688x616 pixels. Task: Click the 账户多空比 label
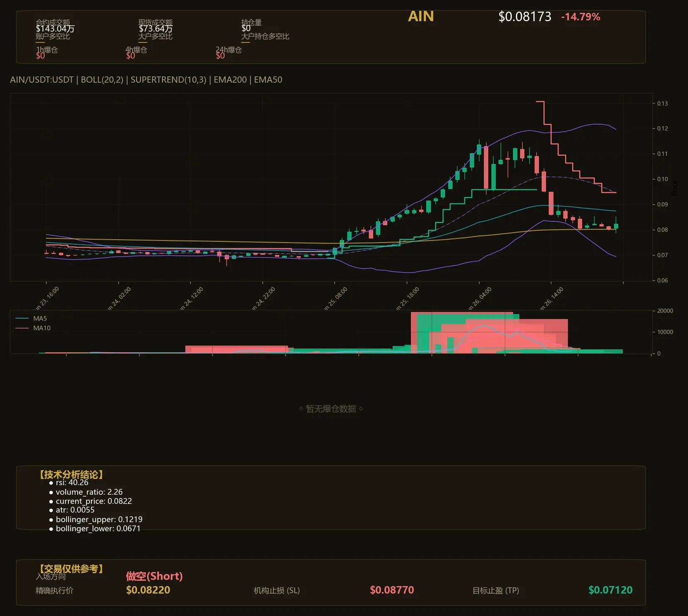click(53, 36)
